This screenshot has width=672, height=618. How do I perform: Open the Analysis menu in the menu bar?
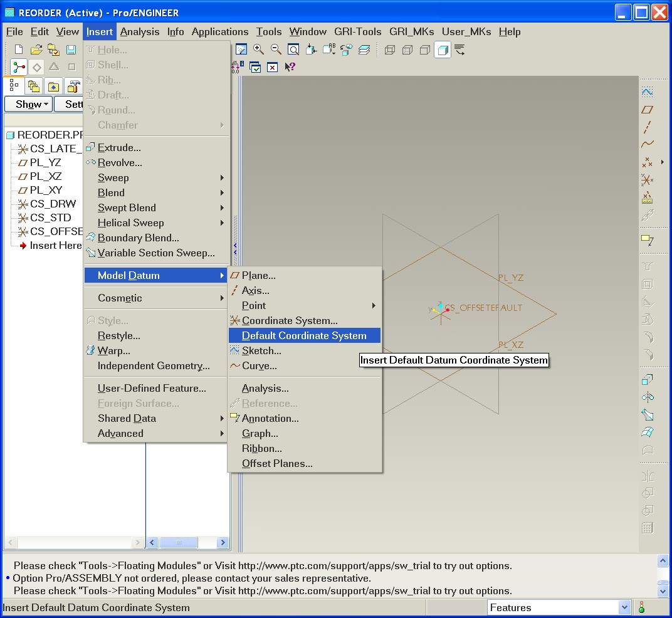click(140, 32)
